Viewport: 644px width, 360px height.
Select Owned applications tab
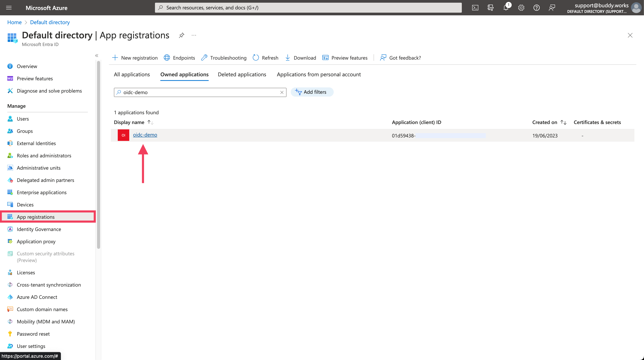pos(184,74)
